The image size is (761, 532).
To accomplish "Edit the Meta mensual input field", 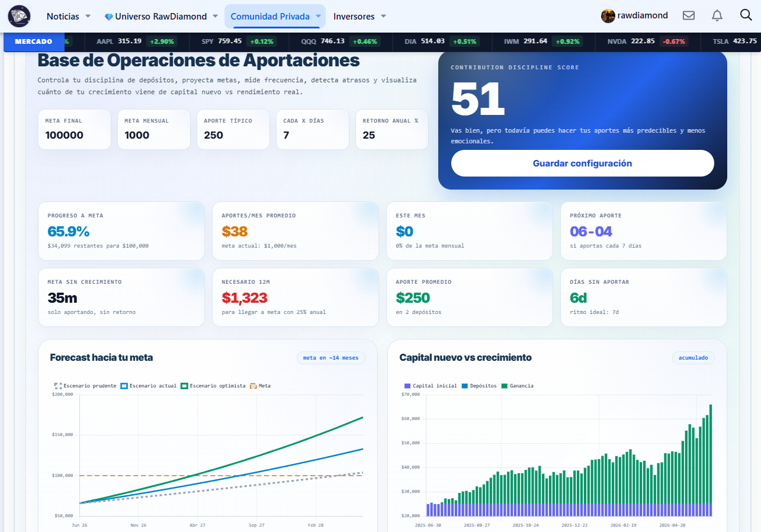I will click(x=154, y=129).
